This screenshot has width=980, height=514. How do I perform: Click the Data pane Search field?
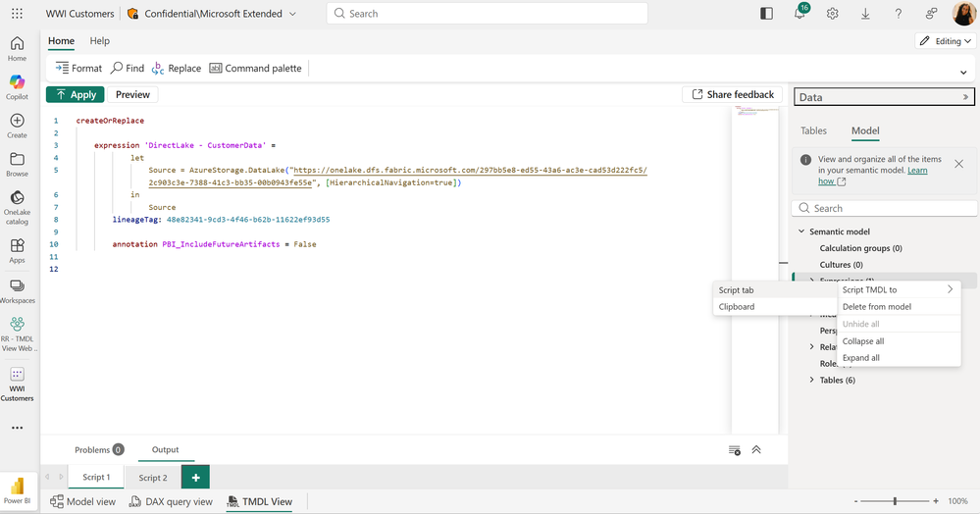[x=885, y=208]
